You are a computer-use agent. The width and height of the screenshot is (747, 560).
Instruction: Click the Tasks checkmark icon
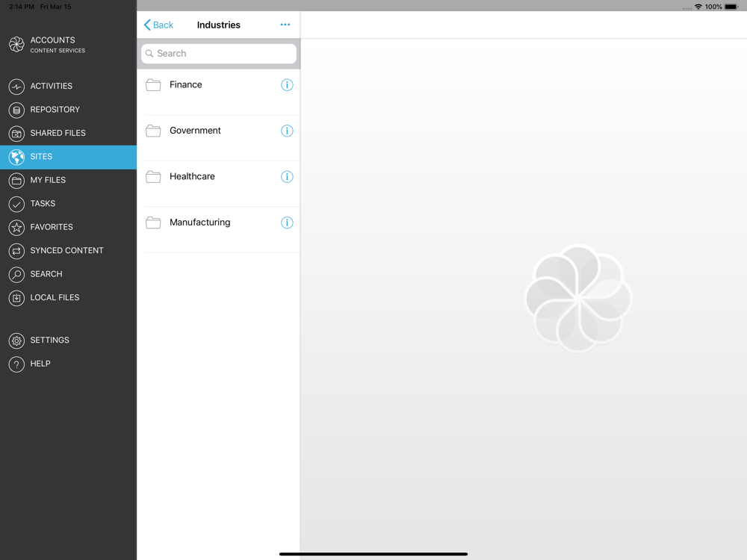16,204
